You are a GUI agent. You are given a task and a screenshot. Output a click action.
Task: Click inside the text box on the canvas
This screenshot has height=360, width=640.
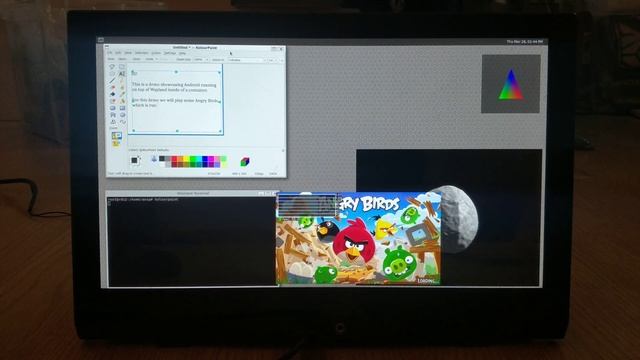(x=176, y=101)
